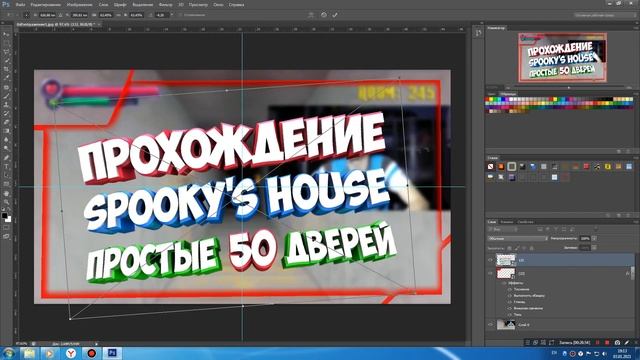Open the Изображение menu
640x360 pixels.
tap(79, 4)
